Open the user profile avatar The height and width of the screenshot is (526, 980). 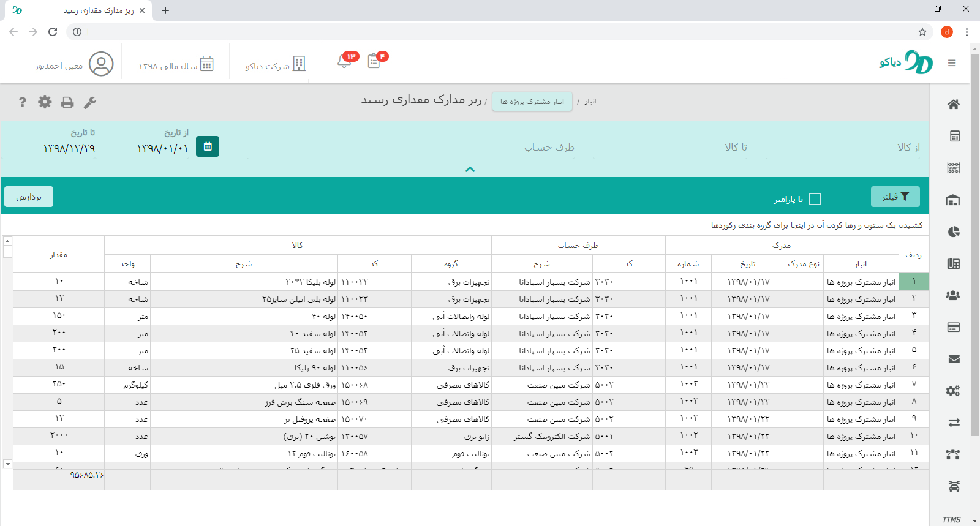[101, 64]
